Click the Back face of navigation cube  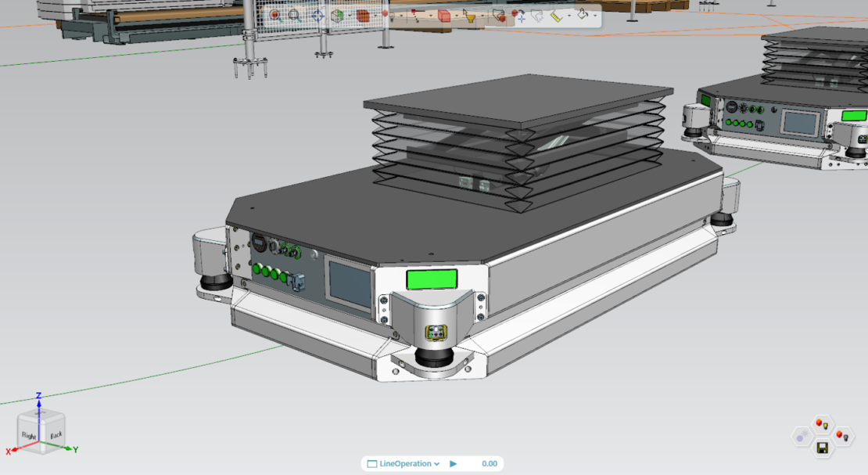56,434
